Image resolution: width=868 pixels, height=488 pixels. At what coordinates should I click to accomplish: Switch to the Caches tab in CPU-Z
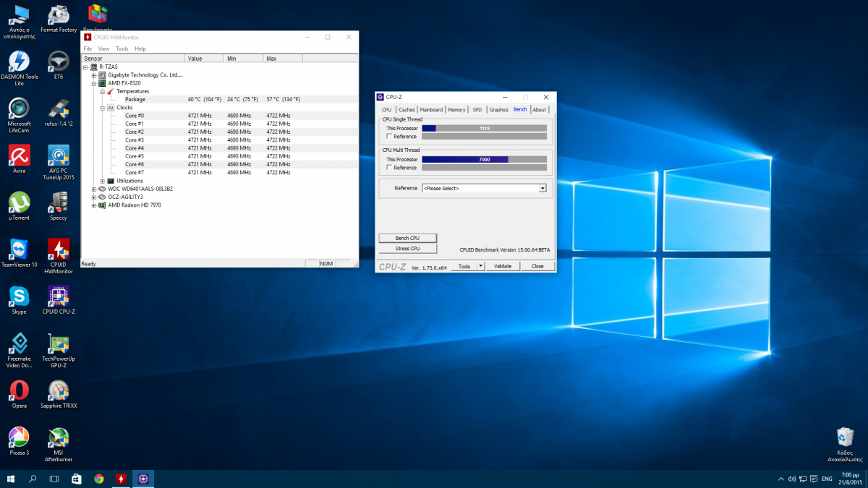click(x=407, y=110)
